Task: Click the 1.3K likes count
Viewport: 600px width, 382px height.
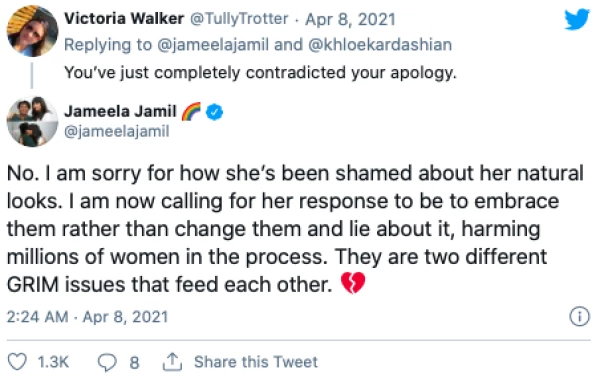Action: click(53, 362)
